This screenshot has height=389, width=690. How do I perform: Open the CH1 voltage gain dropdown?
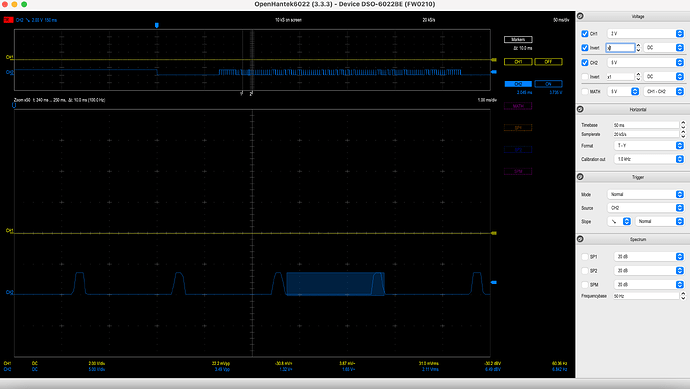[646, 33]
